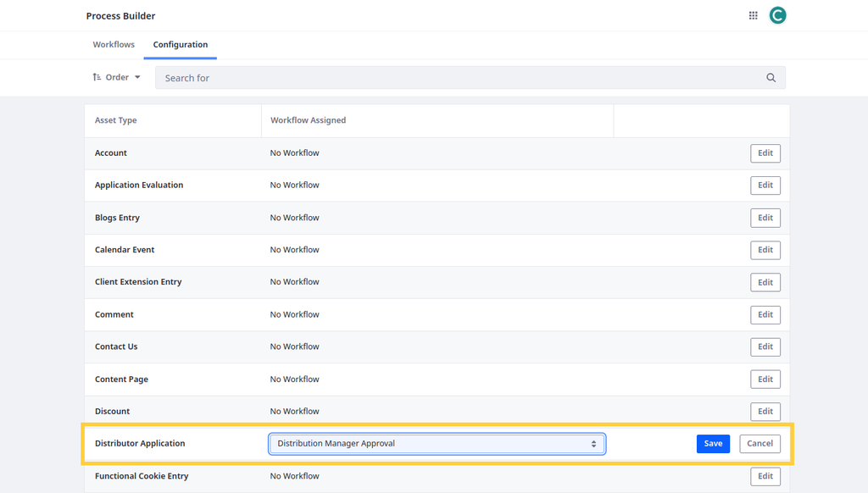This screenshot has height=493, width=868.
Task: Focus the Search for input field
Action: (x=458, y=78)
